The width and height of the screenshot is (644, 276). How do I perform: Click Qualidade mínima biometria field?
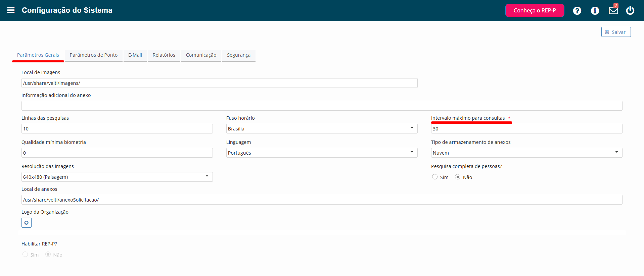(117, 153)
